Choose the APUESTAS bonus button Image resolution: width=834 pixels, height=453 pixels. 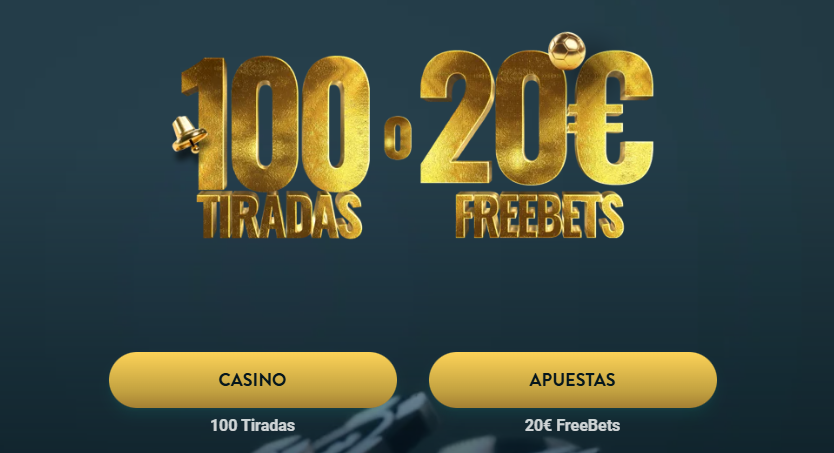click(573, 380)
